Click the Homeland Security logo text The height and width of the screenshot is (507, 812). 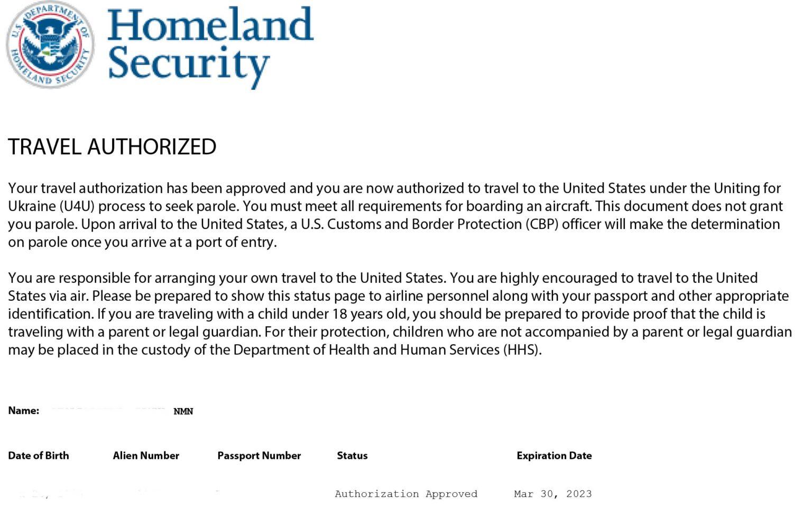point(210,47)
